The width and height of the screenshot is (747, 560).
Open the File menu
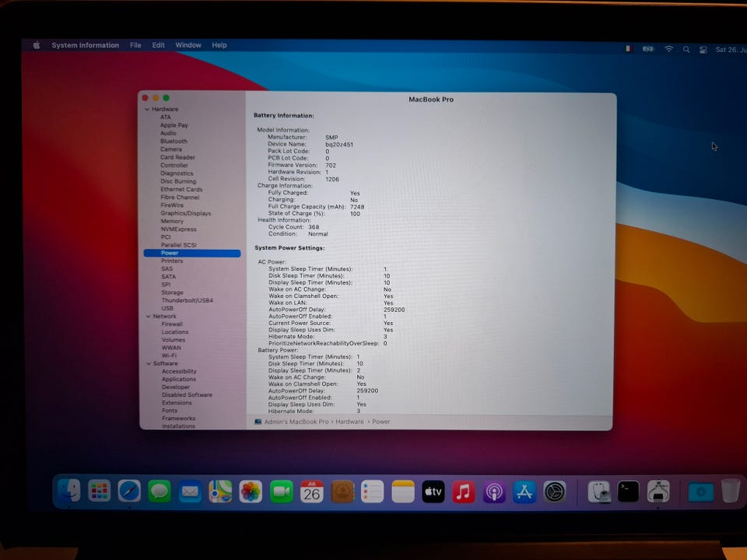[x=135, y=45]
